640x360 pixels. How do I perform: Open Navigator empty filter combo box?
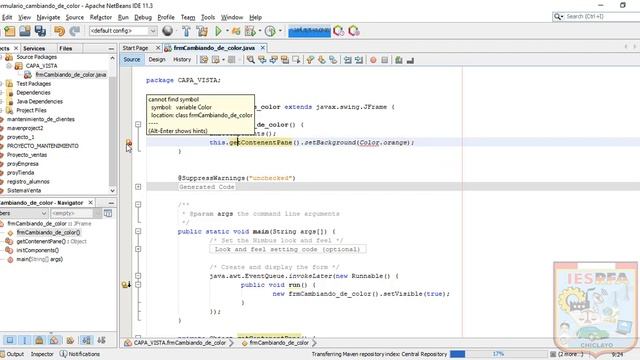(x=76, y=213)
